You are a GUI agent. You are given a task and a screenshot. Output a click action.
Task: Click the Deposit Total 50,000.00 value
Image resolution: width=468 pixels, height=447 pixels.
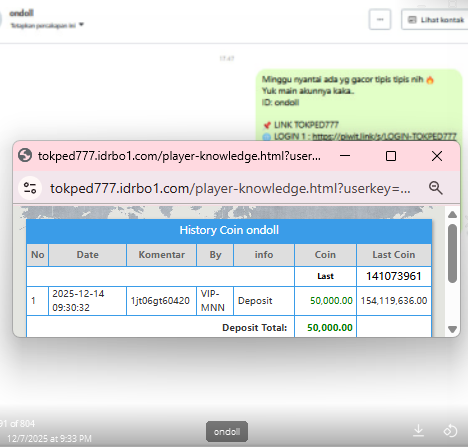330,328
